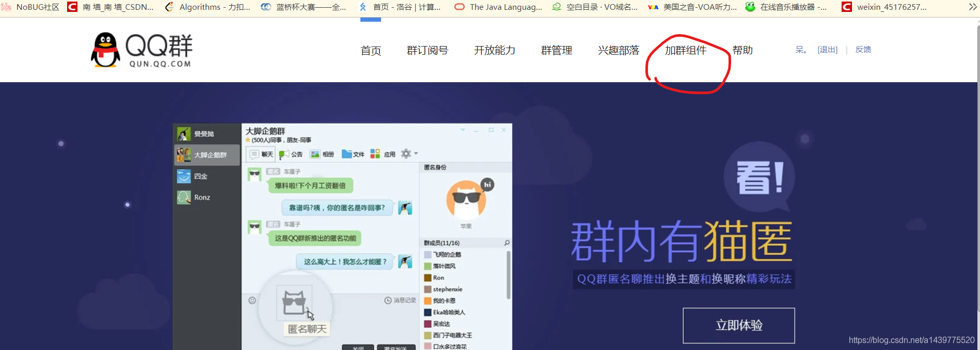
Task: Select the 文件 folder icon tab
Action: coord(353,154)
